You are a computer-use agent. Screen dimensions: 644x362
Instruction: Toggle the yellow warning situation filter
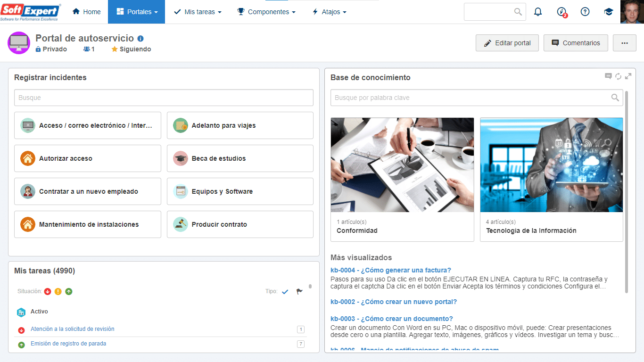point(58,292)
